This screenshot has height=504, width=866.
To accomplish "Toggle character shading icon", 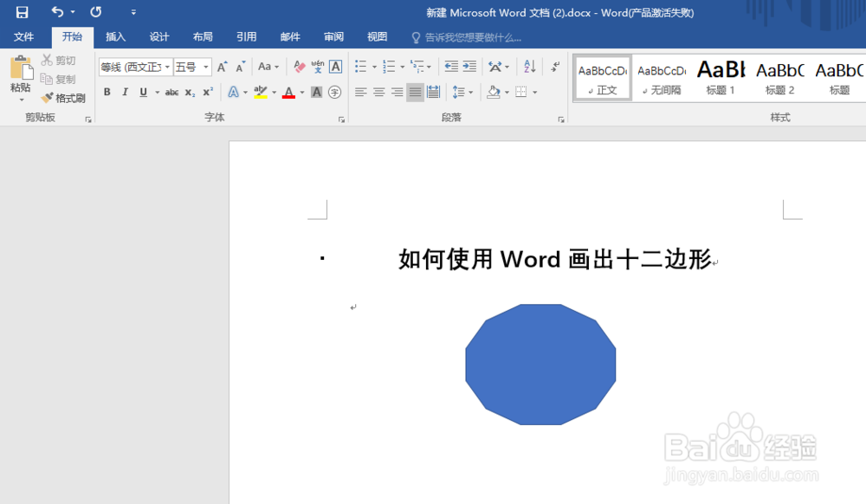I will coord(316,92).
